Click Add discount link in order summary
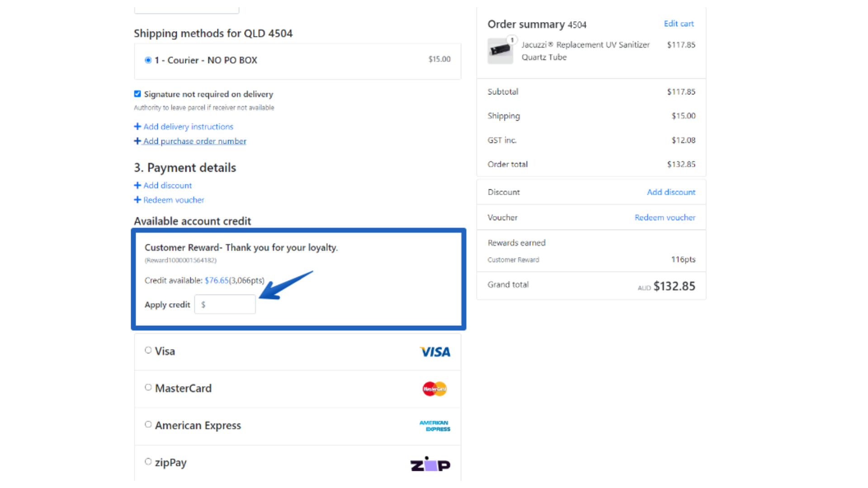Screen dimensions: 868x488 pos(670,192)
